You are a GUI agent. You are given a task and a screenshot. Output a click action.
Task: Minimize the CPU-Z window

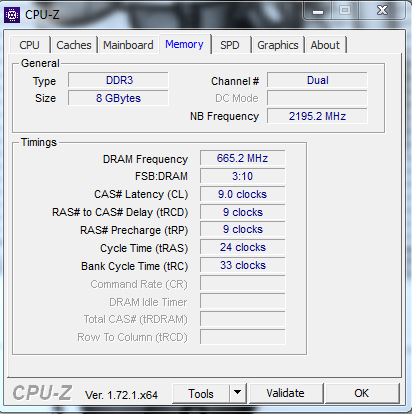point(318,11)
